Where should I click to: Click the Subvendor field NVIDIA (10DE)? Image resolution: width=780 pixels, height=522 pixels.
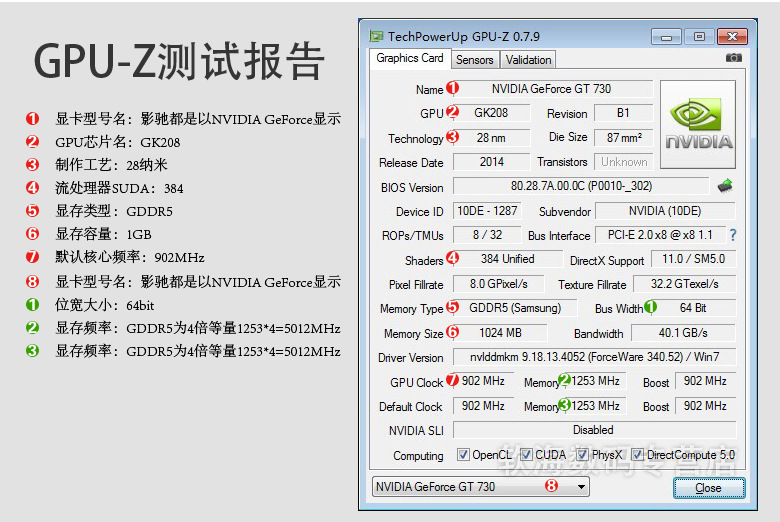[665, 210]
